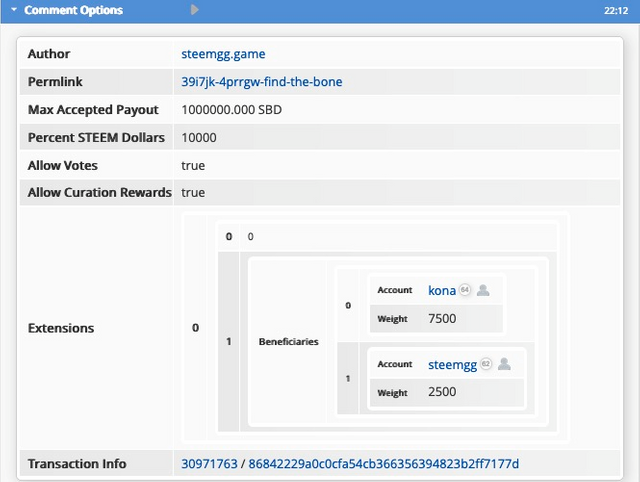Click the Extensions row label

click(x=61, y=328)
